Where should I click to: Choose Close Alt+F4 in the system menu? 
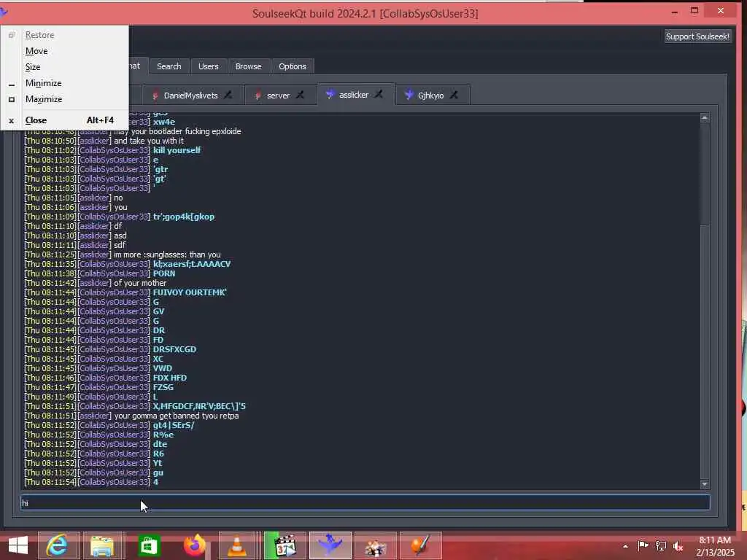pos(65,120)
